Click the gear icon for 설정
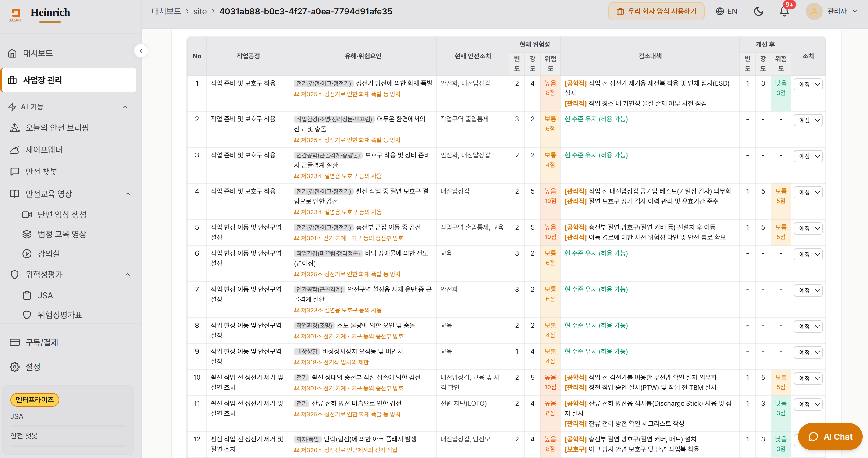 [x=14, y=366]
